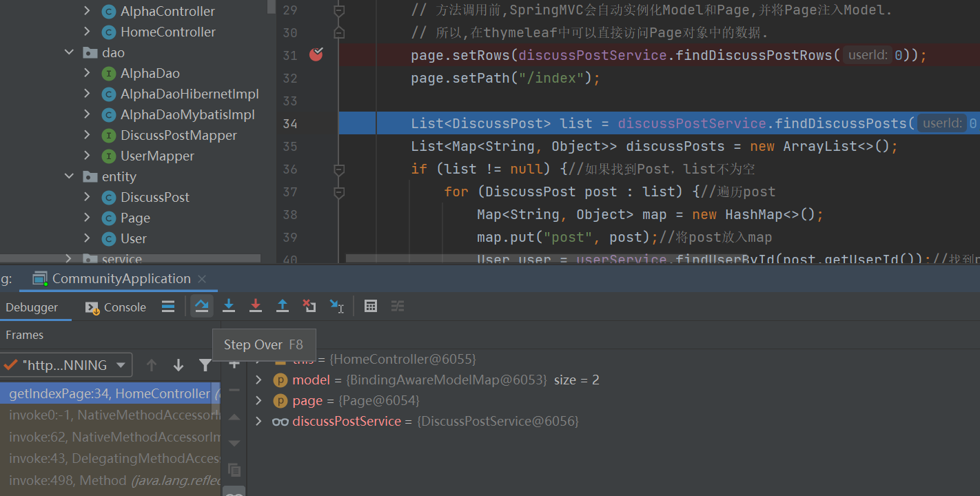
Task: Click the AlphaDao interface icon
Action: (x=109, y=73)
